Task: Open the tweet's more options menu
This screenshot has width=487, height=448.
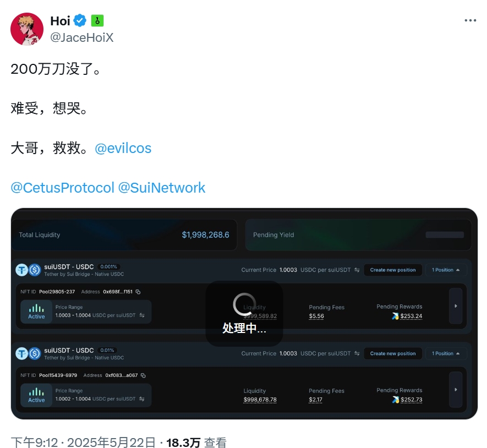Action: (x=470, y=20)
